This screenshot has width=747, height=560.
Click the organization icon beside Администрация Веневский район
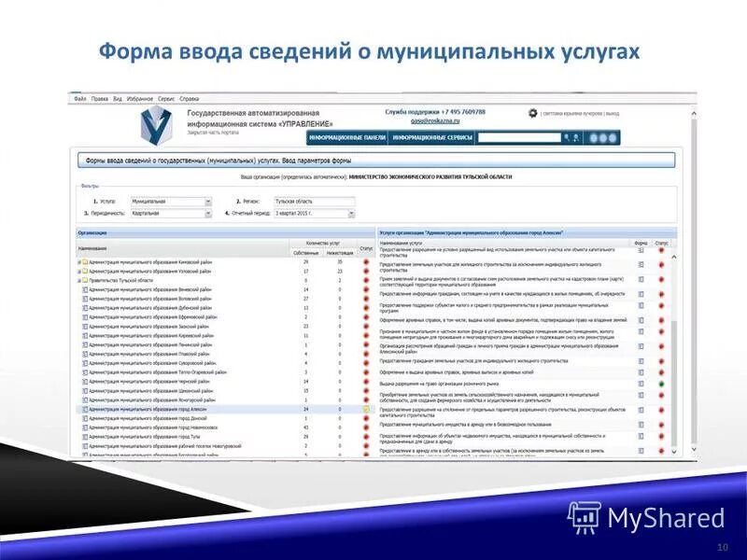86,289
